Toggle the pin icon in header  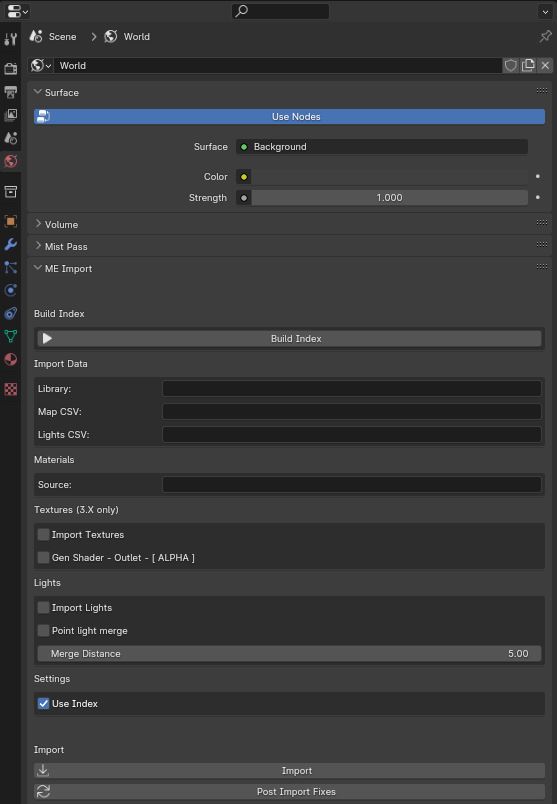tap(545, 36)
